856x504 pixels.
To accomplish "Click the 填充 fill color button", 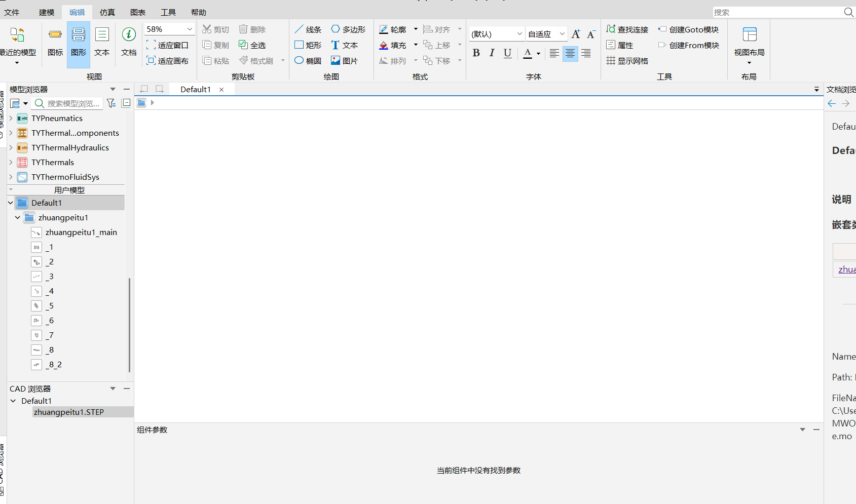I will point(393,45).
